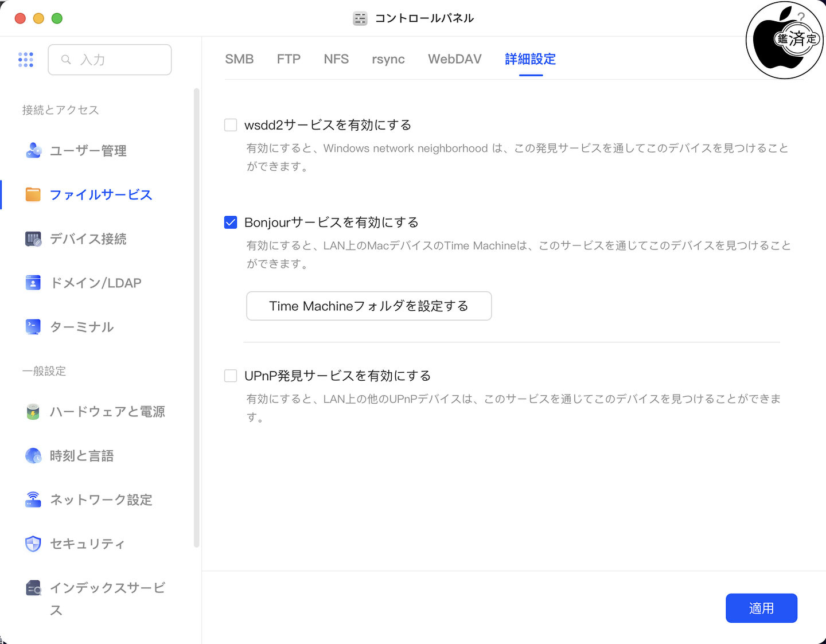The height and width of the screenshot is (644, 826).
Task: Click the Bonjourサービスを有効にする label
Action: (332, 223)
